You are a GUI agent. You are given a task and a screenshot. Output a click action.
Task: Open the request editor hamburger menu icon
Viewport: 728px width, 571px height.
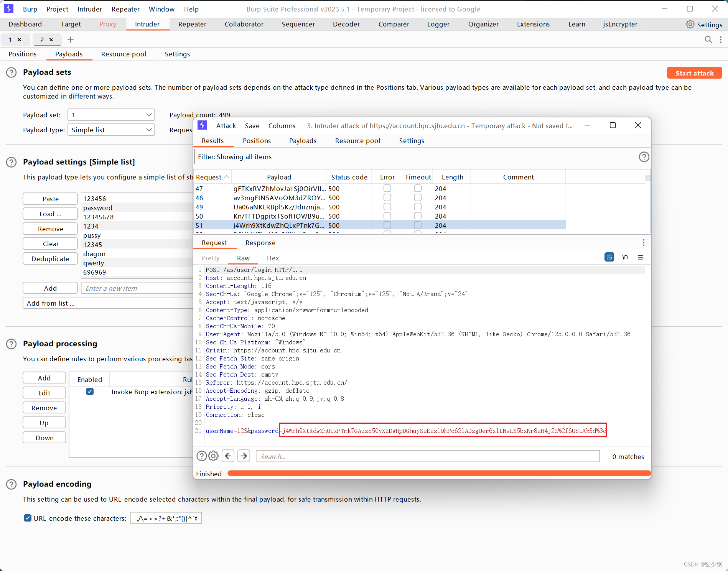[640, 257]
